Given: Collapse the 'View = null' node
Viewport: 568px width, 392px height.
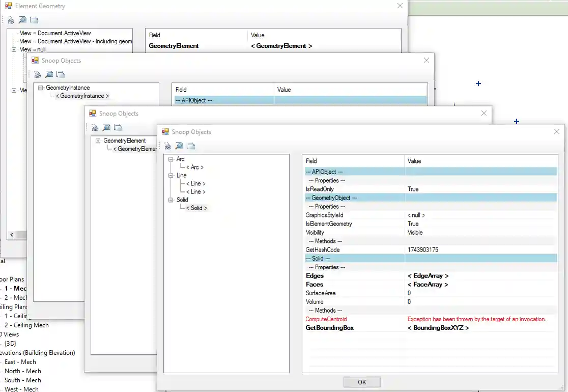Looking at the screenshot, I should coord(14,50).
